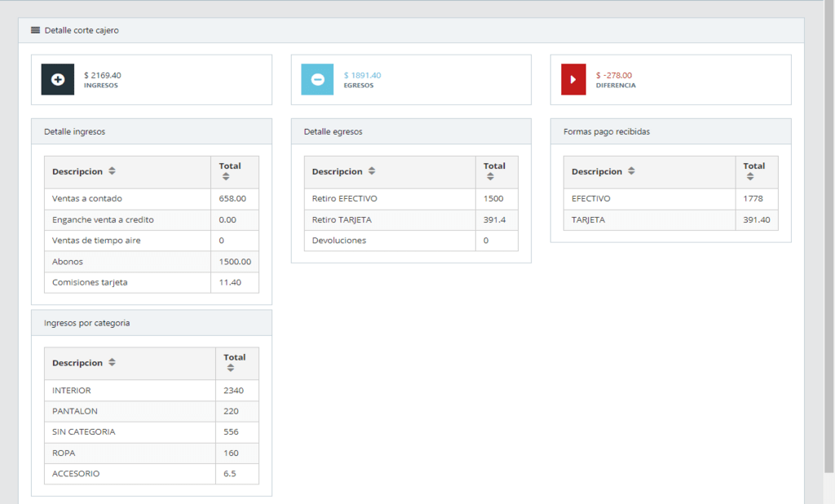
Task: Click the $ 1891.40 Egresos amount
Action: (362, 75)
